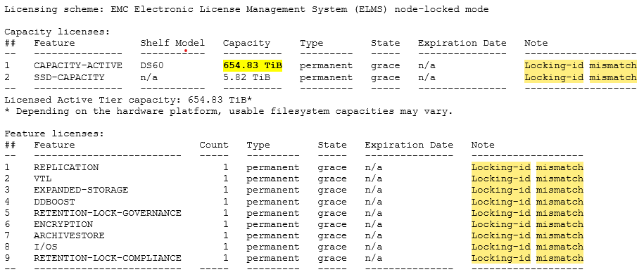Viewport: 644px width, 272px height.
Task: Click the 'Licensing scheme' header line
Action: coord(246,9)
